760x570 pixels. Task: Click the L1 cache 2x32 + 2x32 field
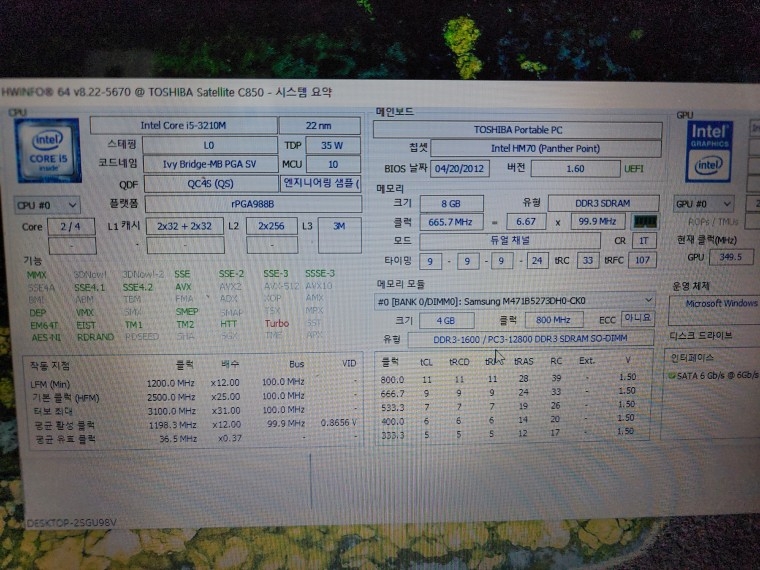(x=184, y=226)
